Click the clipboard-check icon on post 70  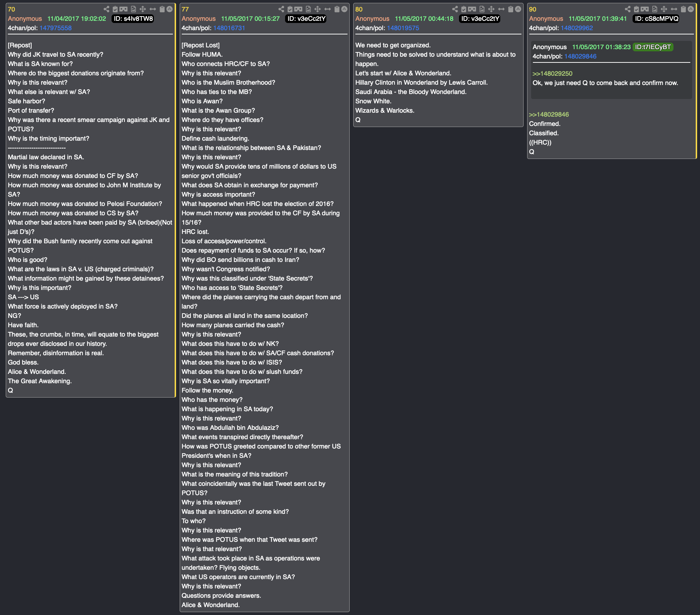(115, 9)
